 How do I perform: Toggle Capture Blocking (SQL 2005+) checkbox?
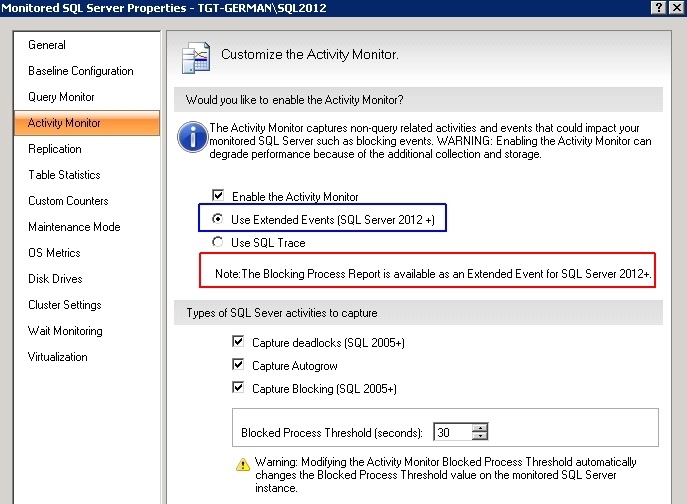coord(238,387)
